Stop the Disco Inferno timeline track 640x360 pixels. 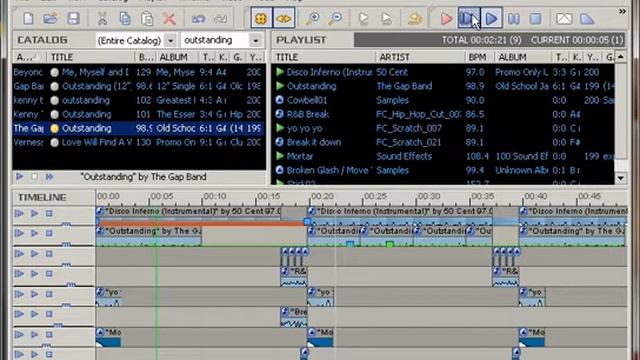point(49,213)
